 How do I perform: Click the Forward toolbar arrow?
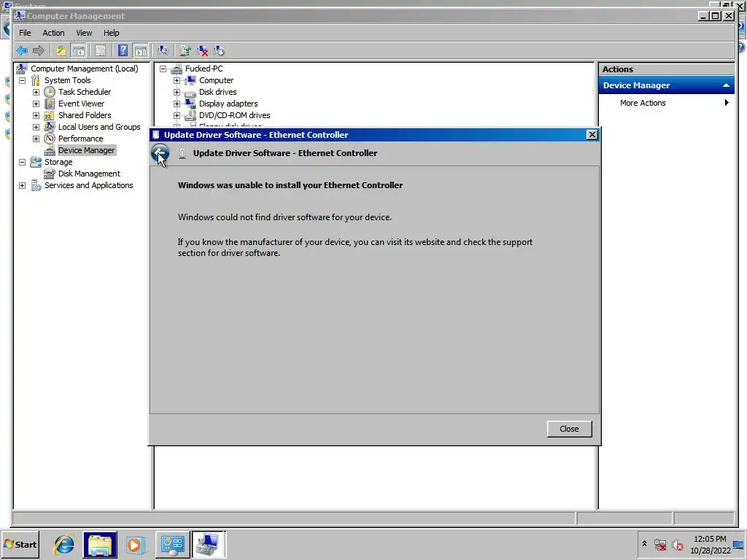click(39, 50)
